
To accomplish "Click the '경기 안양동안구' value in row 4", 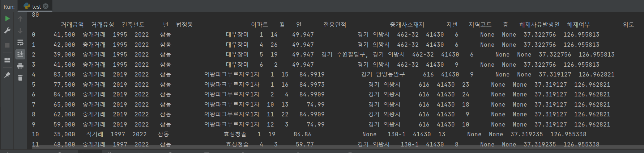I will pyautogui.click(x=383, y=75).
